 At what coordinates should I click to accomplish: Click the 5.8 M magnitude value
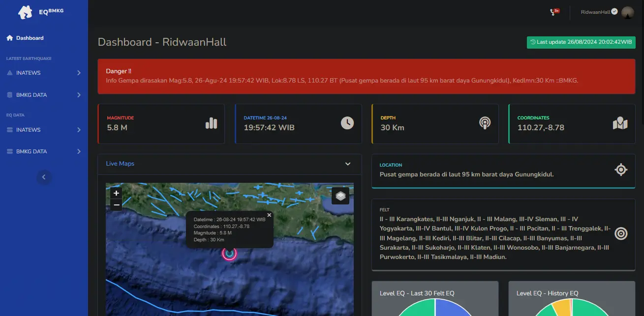click(117, 128)
